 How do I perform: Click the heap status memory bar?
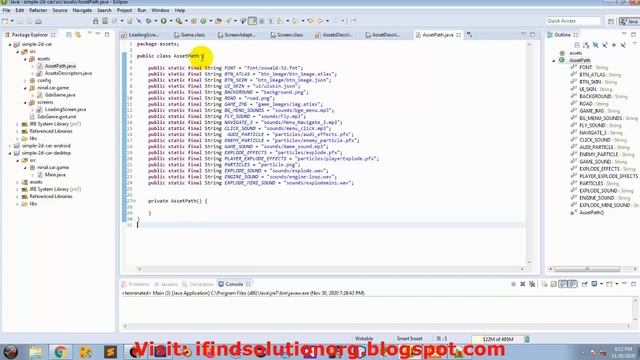pyautogui.click(x=497, y=339)
